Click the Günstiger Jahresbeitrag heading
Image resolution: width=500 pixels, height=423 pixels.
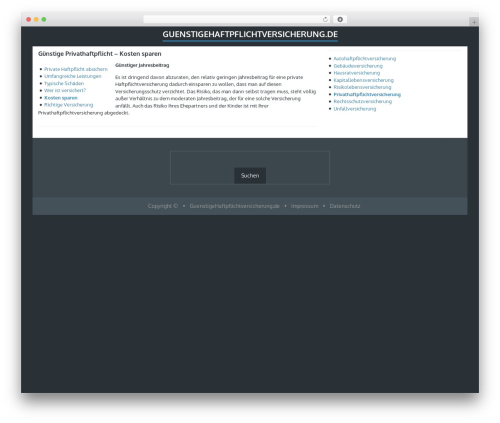click(142, 65)
